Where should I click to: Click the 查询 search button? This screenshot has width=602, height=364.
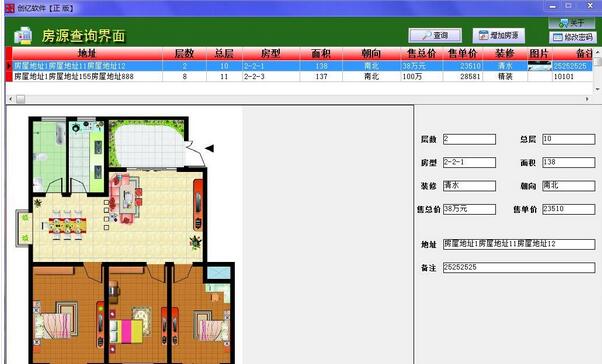pyautogui.click(x=435, y=36)
